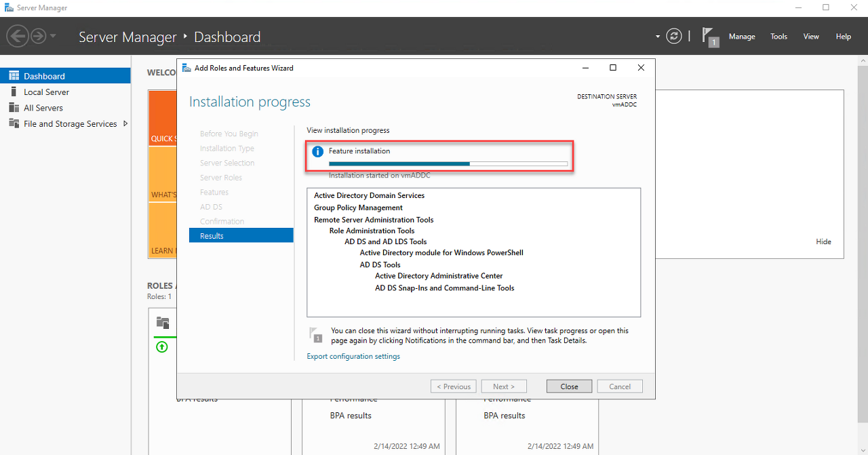
Task: Click Active Directory Domain Services in the results list
Action: 369,195
